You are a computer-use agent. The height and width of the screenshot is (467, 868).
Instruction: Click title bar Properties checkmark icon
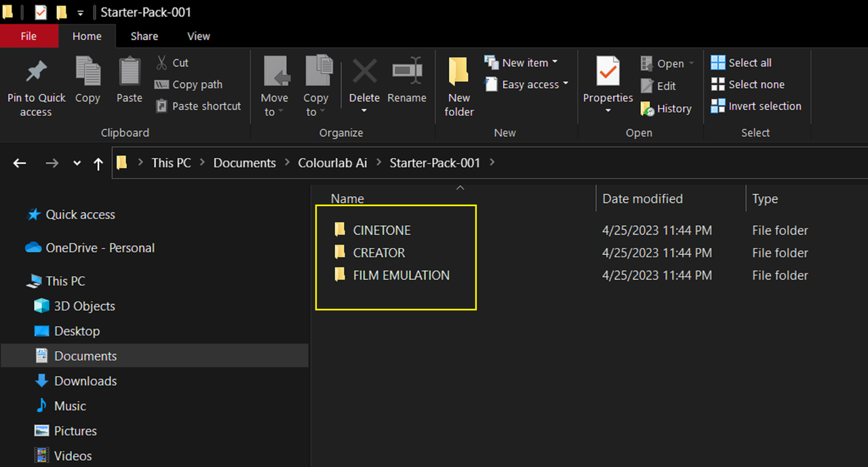pos(41,12)
